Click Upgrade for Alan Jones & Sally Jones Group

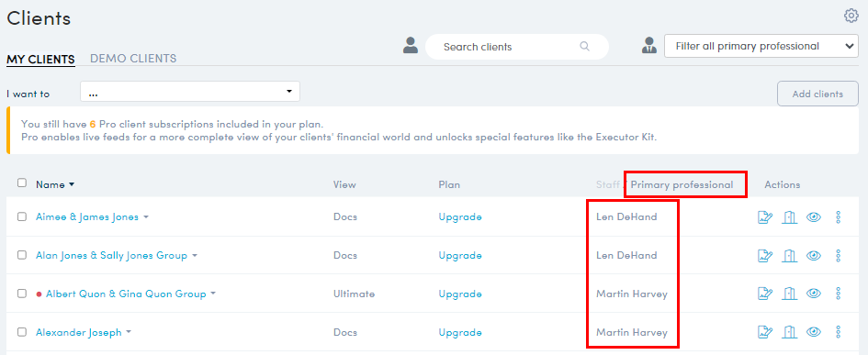tap(460, 255)
